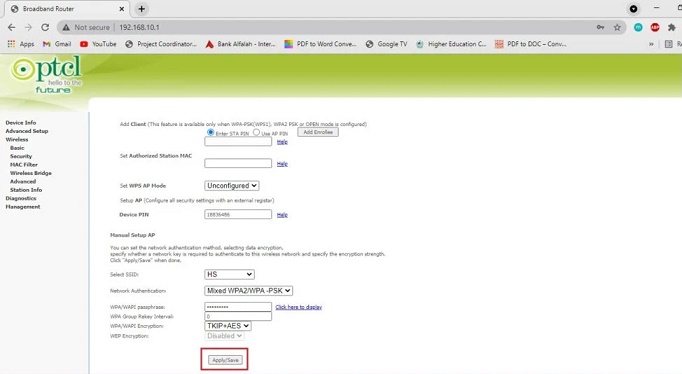The image size is (682, 374).
Task: Open the Set WPS AP Mode dropdown
Action: [232, 186]
